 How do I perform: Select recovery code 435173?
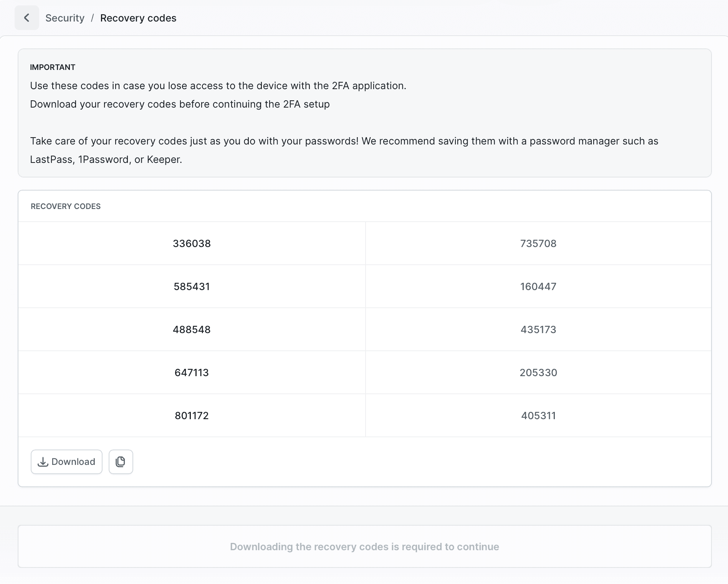[538, 330]
